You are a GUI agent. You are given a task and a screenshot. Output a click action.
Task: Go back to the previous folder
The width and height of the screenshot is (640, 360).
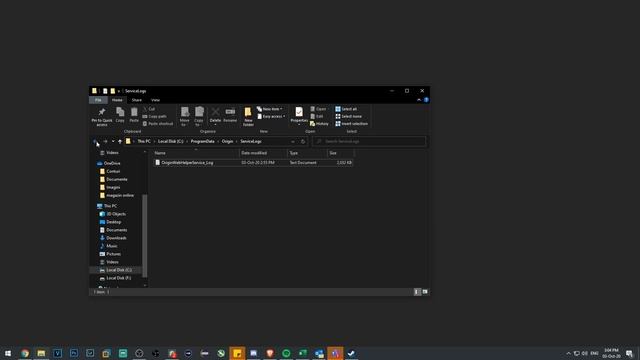(x=95, y=141)
